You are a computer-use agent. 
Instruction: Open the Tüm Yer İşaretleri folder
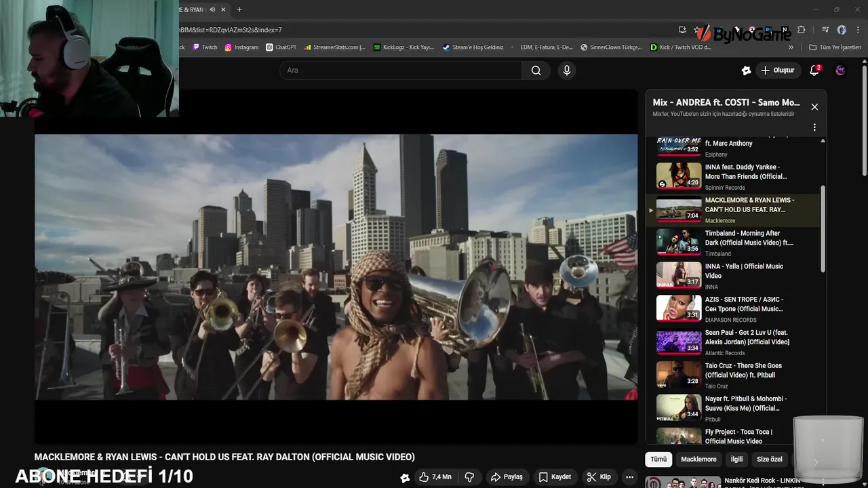pyautogui.click(x=835, y=47)
